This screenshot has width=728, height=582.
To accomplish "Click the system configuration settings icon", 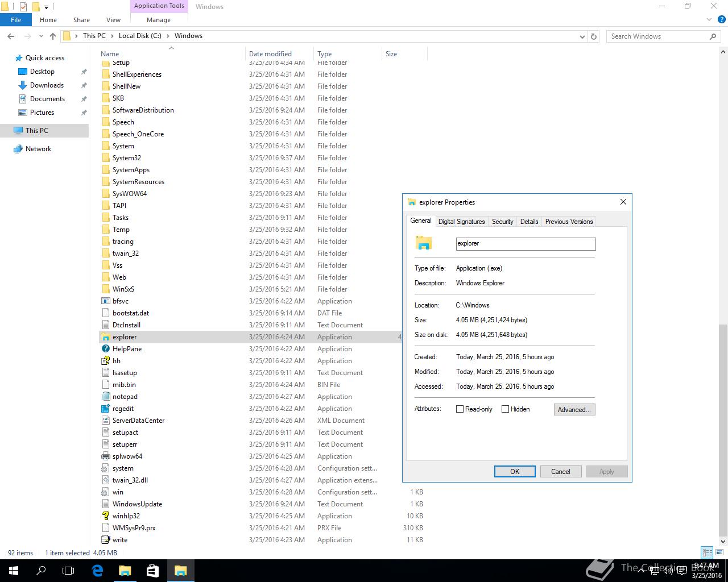I will 105,468.
